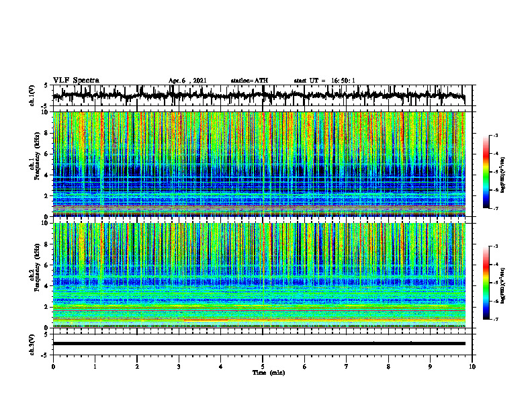Click time axis tick label "5"
The width and height of the screenshot is (532, 411).
pos(263,367)
